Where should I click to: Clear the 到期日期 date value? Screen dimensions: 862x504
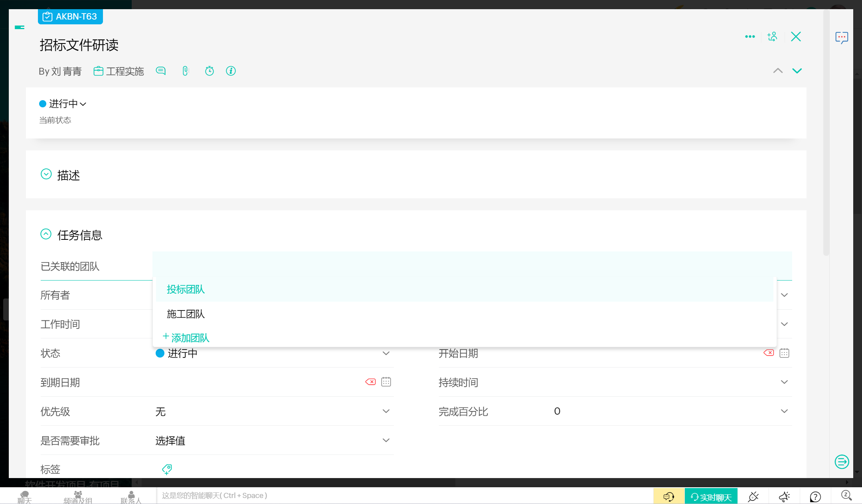[x=370, y=382]
